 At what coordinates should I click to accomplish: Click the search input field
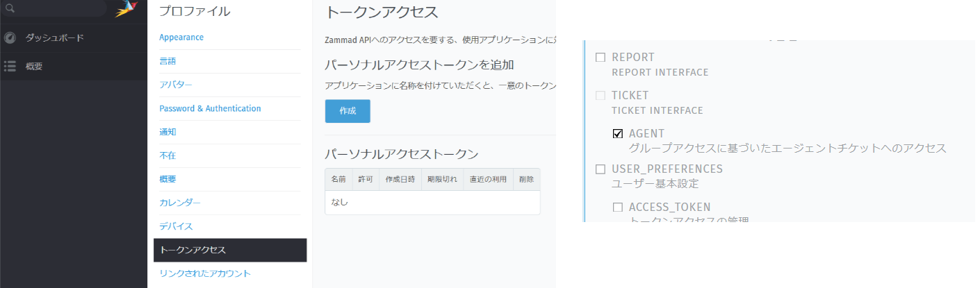[x=59, y=8]
